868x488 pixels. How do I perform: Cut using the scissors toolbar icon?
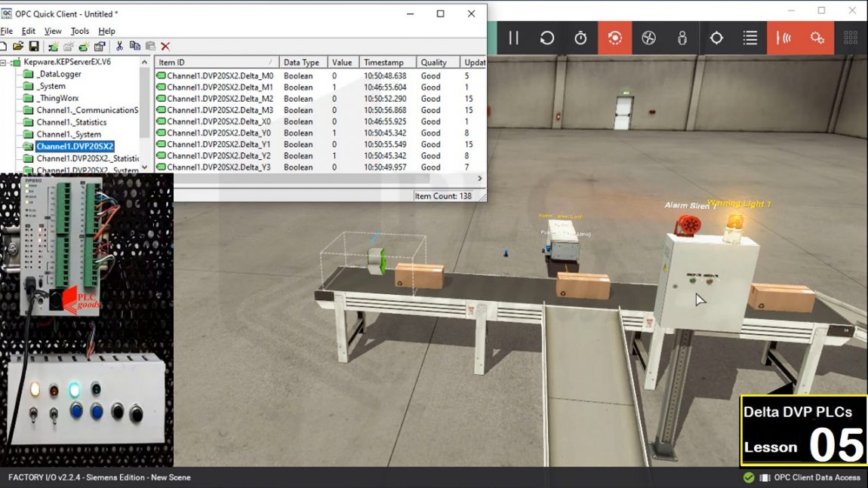[119, 47]
